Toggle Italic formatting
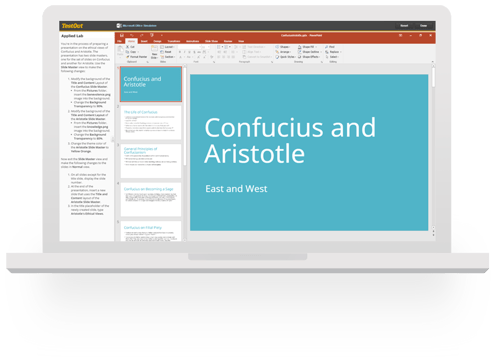This screenshot has height=362, width=496. point(185,52)
